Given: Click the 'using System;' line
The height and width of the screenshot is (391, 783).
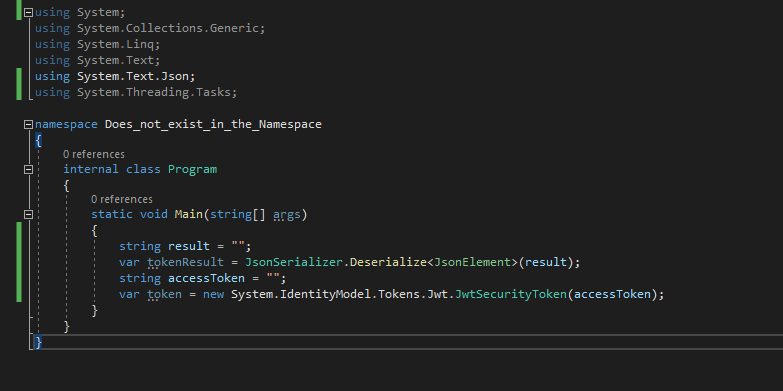Looking at the screenshot, I should click(80, 12).
